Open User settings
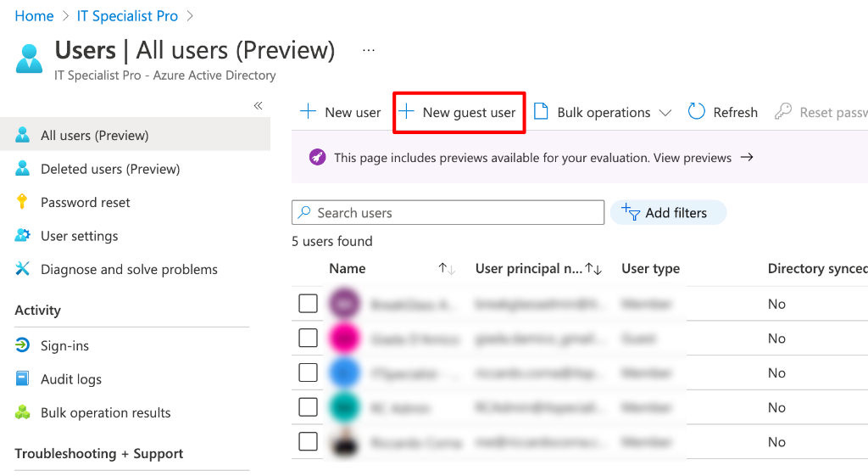 [79, 236]
